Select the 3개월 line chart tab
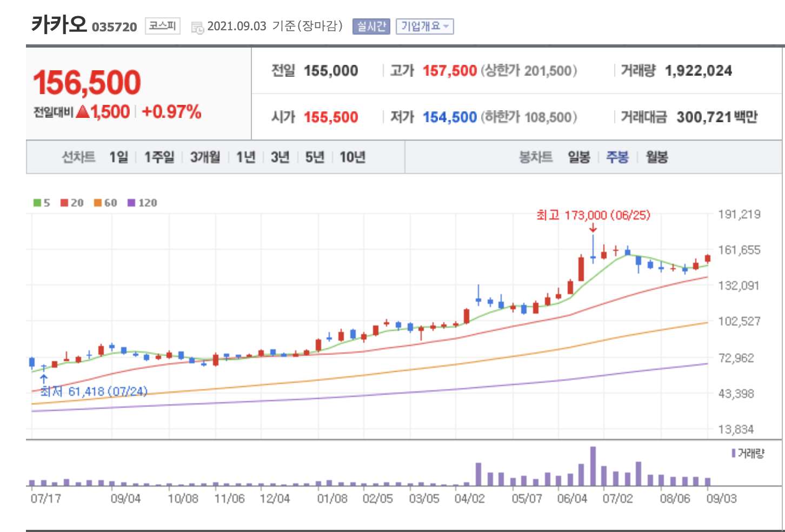 point(205,157)
